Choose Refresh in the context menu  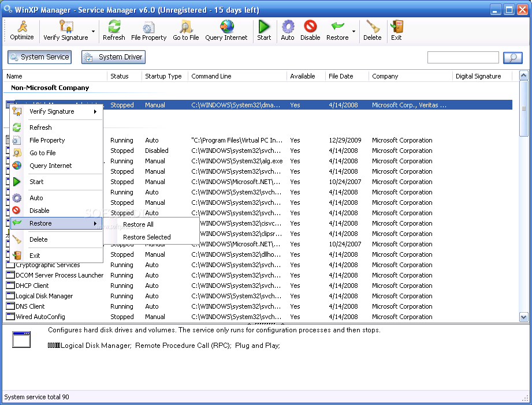[x=57, y=127]
